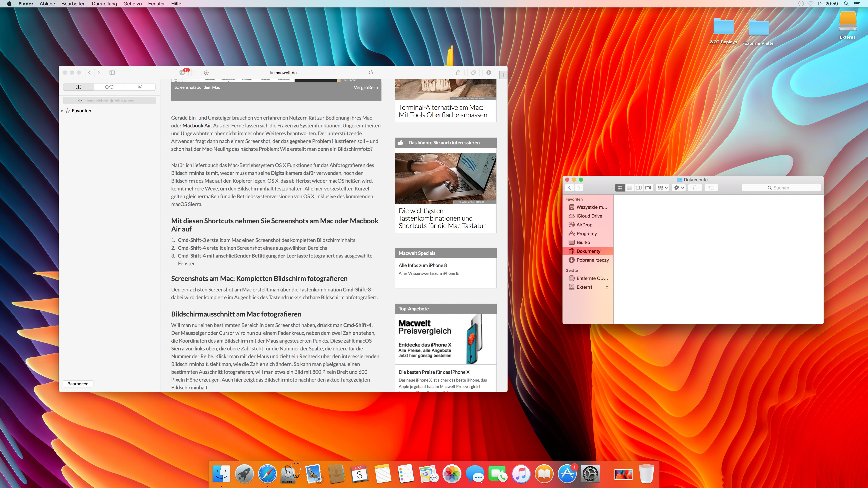Open Launchpad from the Dock
The width and height of the screenshot is (868, 488).
point(244,474)
